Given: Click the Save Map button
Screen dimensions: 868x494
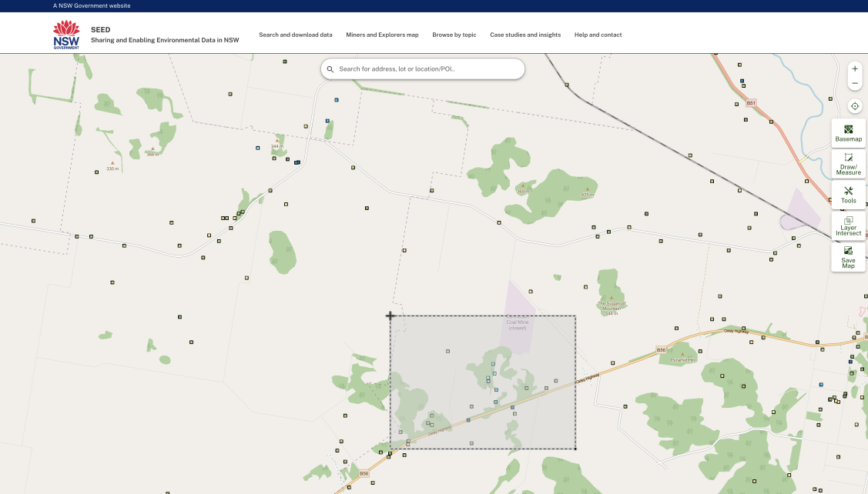Looking at the screenshot, I should click(848, 257).
